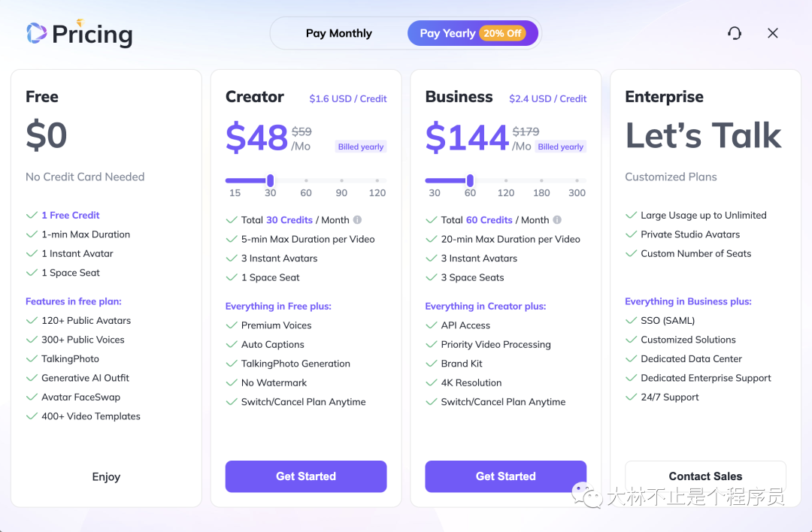Click info icon beside Creator 30 Credits
Viewport: 812px width, 532px height.
click(357, 220)
